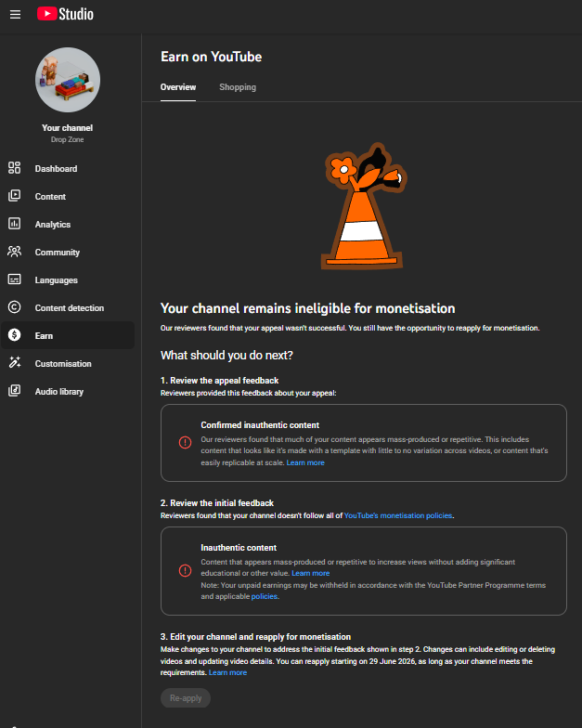Open Content detection in sidebar
Image resolution: width=582 pixels, height=728 pixels.
tap(68, 307)
